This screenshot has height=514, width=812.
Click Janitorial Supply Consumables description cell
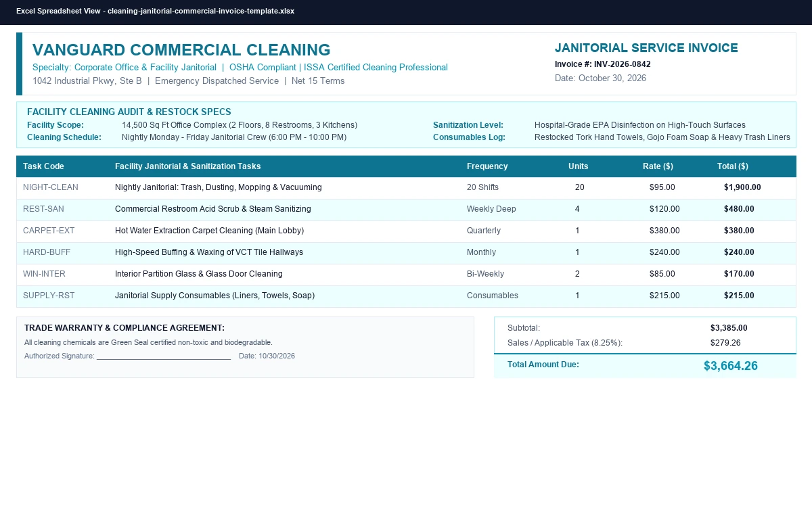(215, 296)
